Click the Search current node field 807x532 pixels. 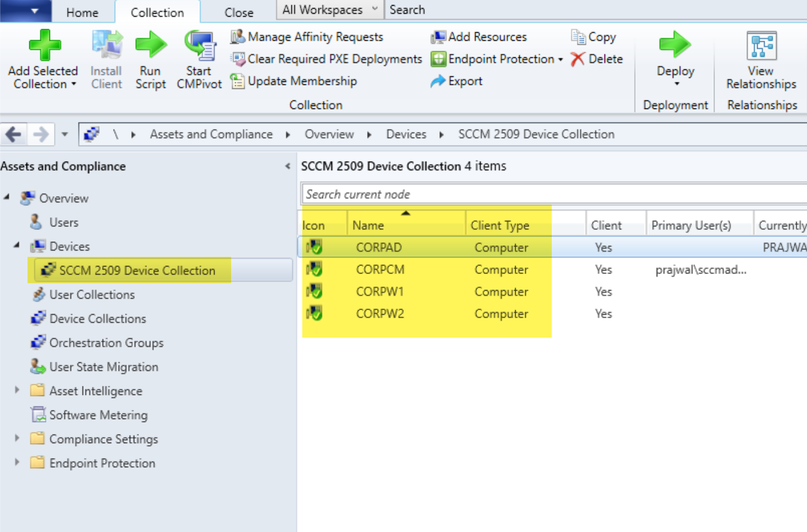[x=554, y=194]
